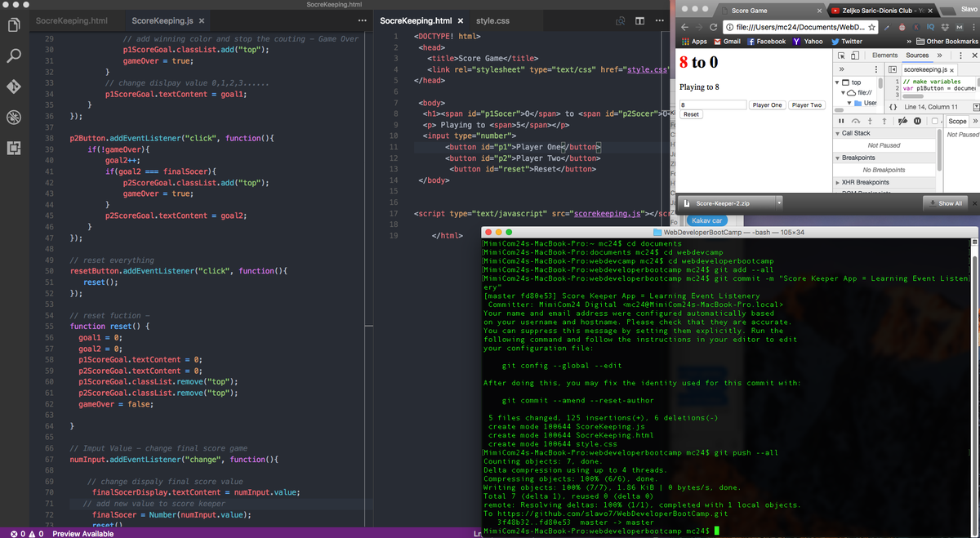Image resolution: width=980 pixels, height=538 pixels.
Task: Open the Score-Keeper-2.zip downloaded file
Action: click(x=726, y=203)
